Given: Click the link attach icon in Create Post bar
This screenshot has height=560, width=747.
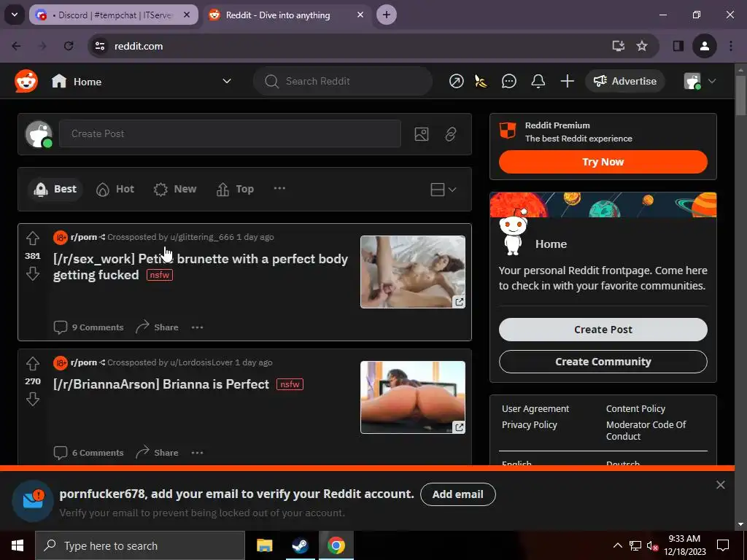Looking at the screenshot, I should coord(451,134).
